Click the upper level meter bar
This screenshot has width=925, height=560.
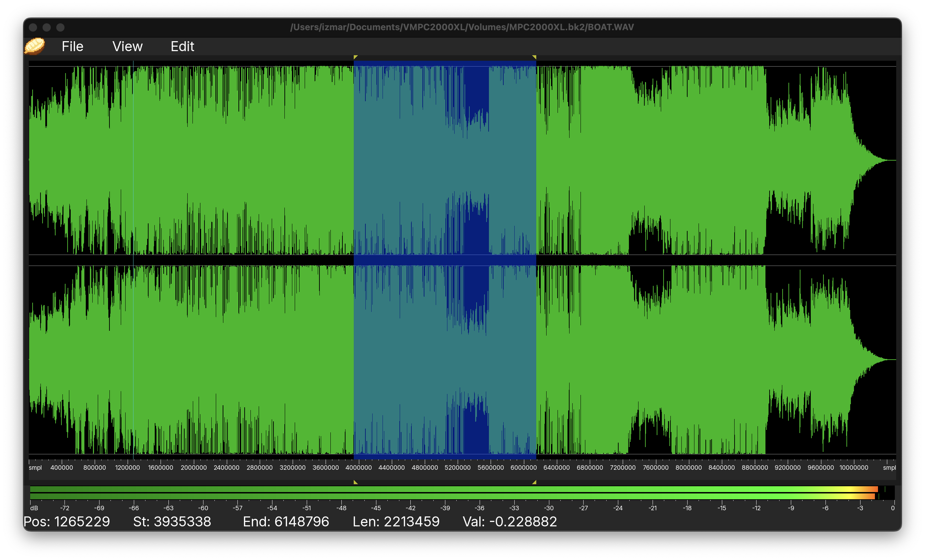450,489
